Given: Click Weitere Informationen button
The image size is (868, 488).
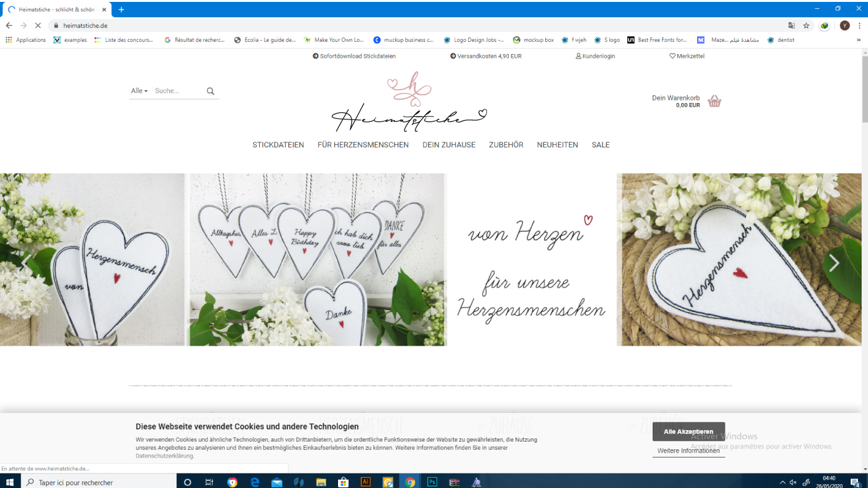Looking at the screenshot, I should pos(689,451).
